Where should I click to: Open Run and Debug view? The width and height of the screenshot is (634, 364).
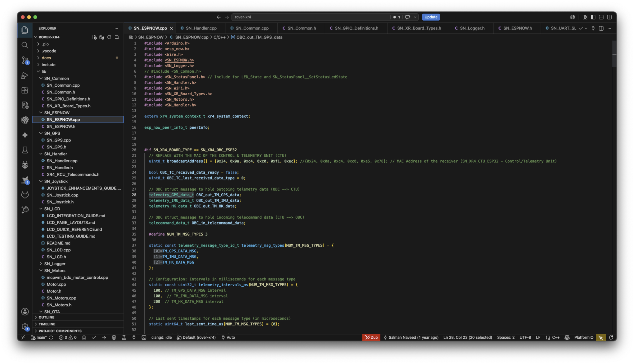[x=25, y=75]
